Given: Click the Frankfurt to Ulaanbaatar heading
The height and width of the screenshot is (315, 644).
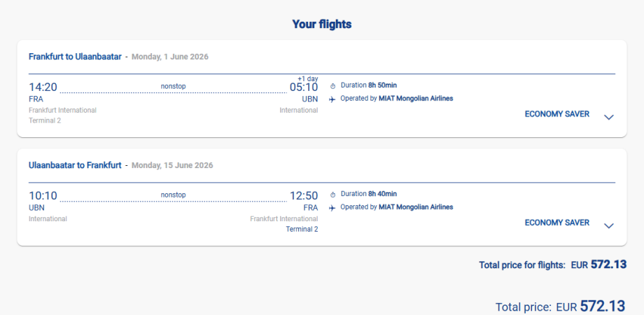Looking at the screenshot, I should (75, 57).
